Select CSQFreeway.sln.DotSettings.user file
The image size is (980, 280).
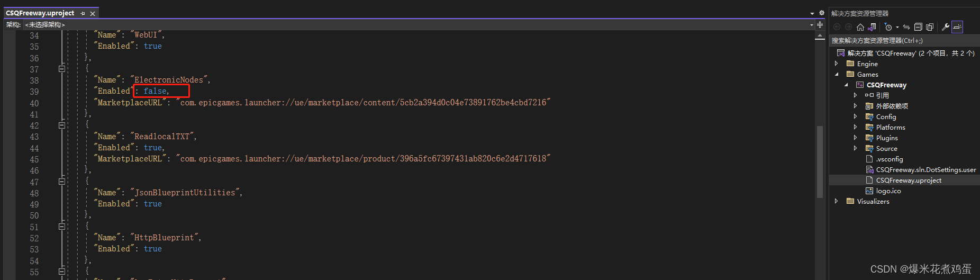pos(926,169)
